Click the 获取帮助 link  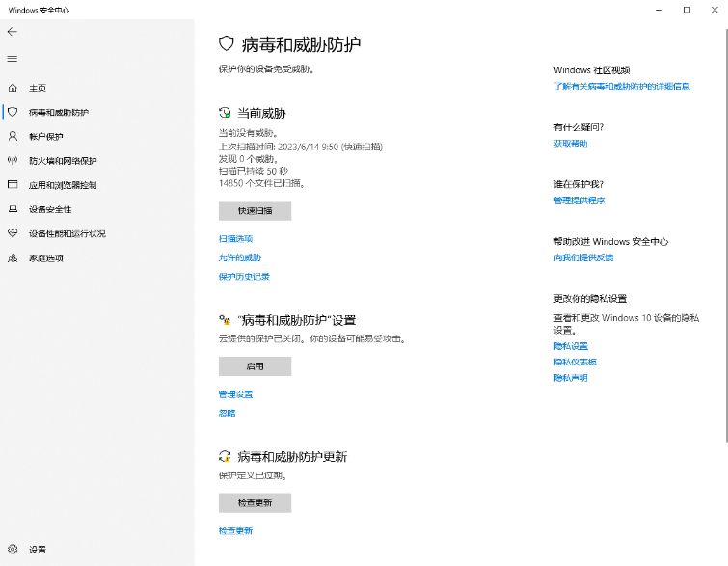click(x=570, y=144)
